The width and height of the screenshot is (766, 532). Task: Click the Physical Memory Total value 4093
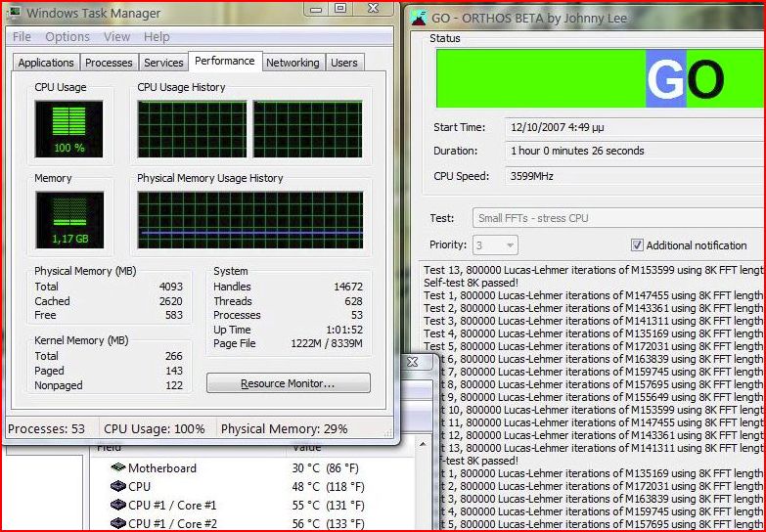coord(171,287)
